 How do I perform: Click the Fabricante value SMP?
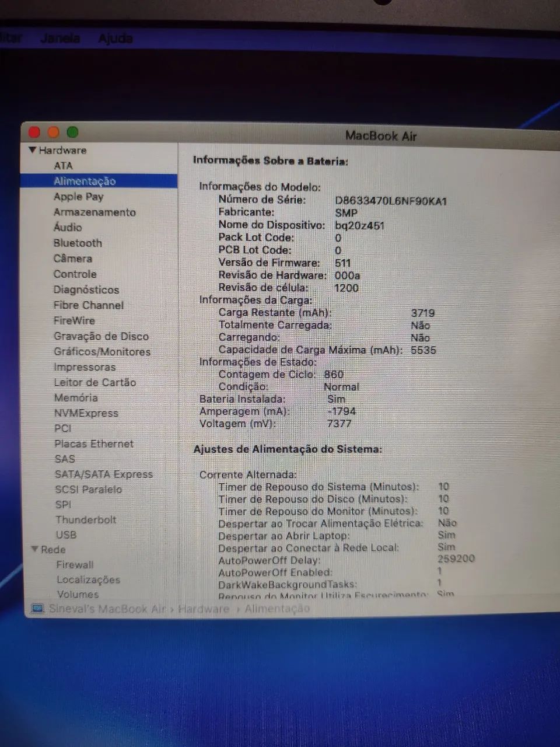pos(346,213)
